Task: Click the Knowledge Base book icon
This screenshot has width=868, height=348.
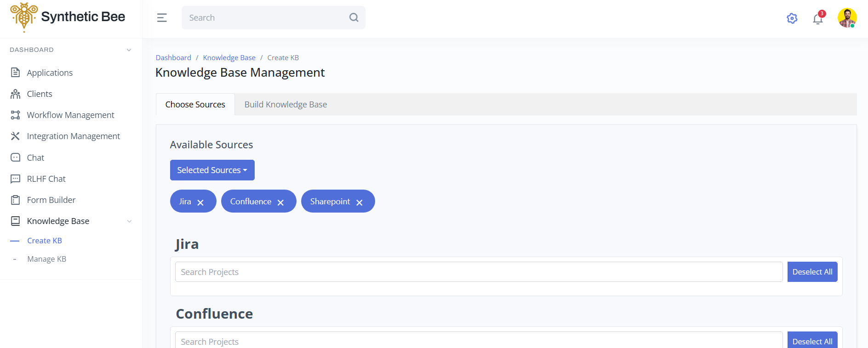Action: tap(15, 221)
